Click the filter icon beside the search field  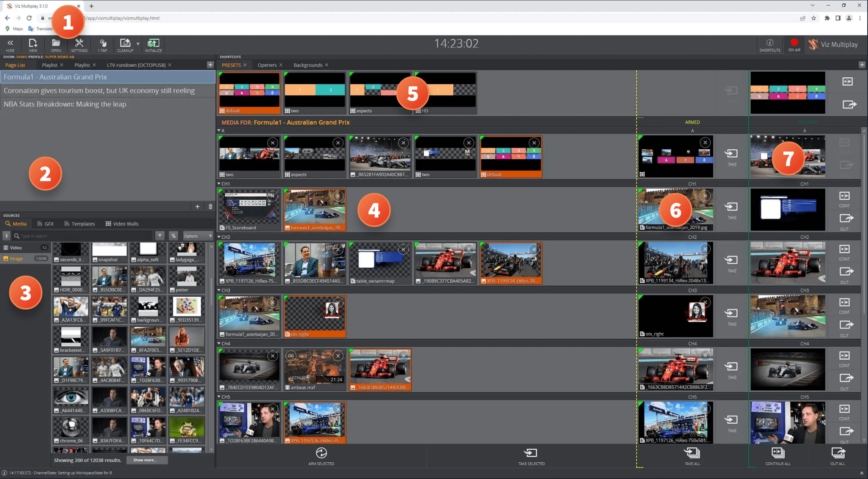tap(160, 235)
